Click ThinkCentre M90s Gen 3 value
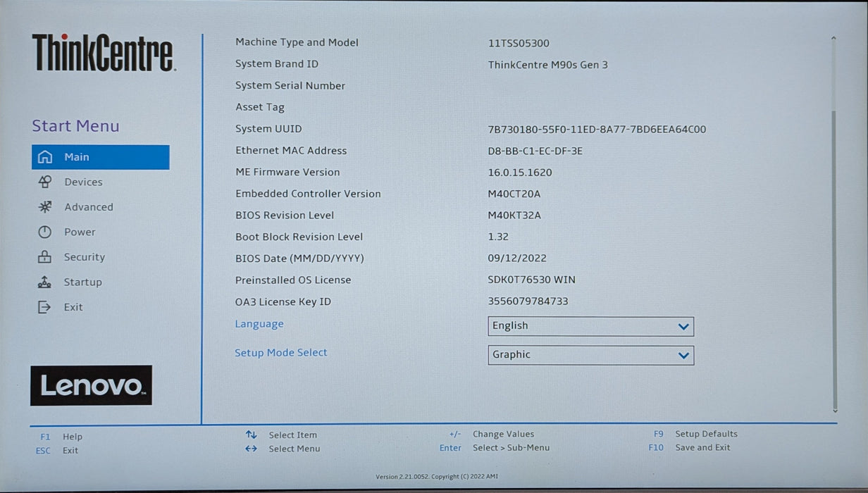This screenshot has width=868, height=493. coord(548,65)
